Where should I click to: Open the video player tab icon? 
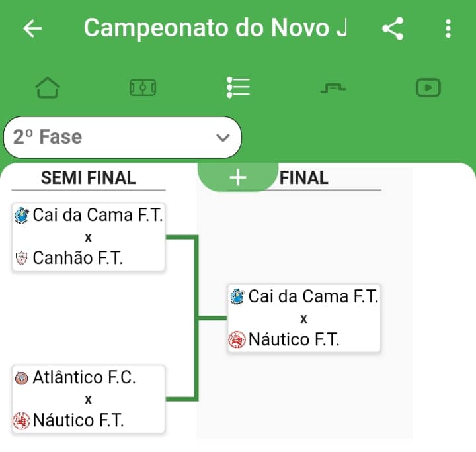(x=428, y=87)
